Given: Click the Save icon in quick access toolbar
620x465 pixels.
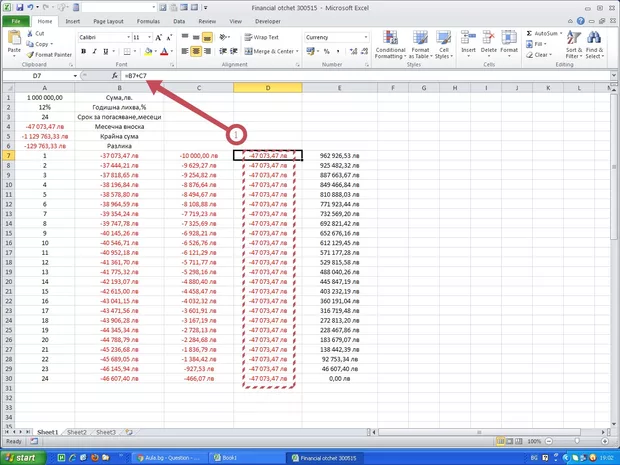Looking at the screenshot, I should click(18, 7).
